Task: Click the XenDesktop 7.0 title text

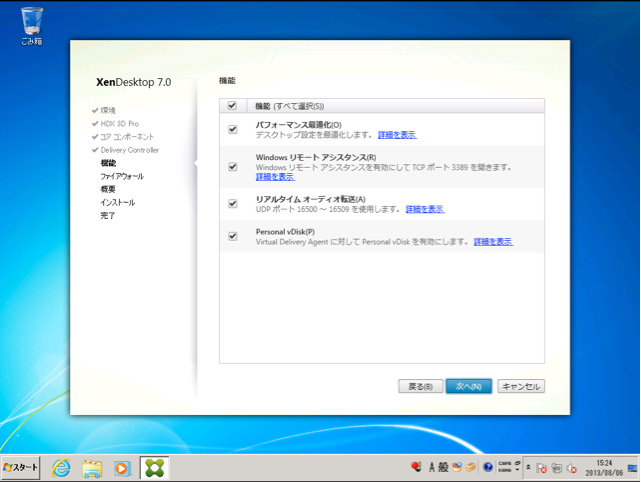Action: (134, 82)
